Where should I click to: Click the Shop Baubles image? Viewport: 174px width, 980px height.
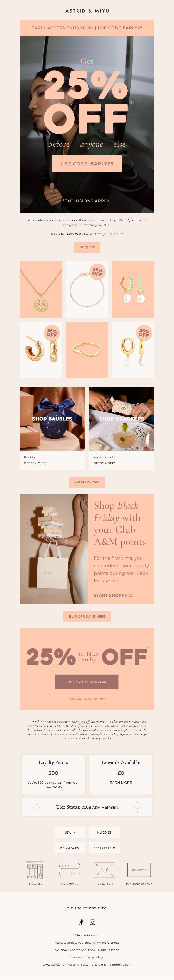(x=52, y=419)
